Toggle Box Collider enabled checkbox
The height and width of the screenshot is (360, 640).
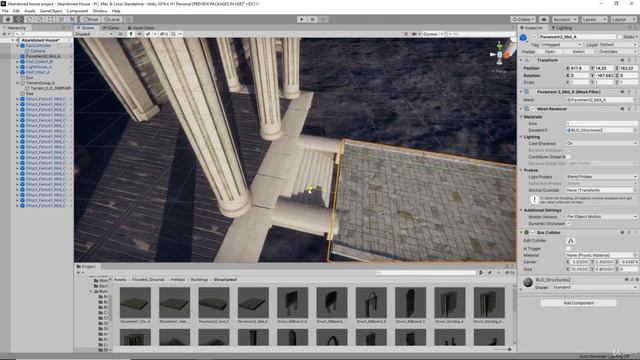coord(533,232)
